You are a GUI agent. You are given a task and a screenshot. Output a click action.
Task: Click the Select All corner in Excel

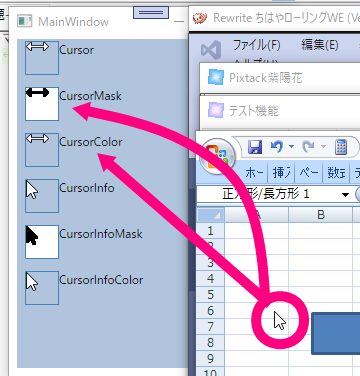coord(210,215)
